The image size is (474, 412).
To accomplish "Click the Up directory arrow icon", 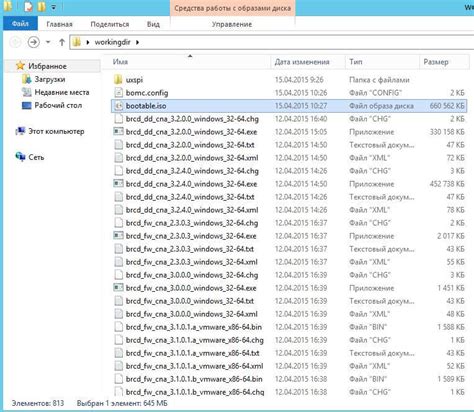I will point(62,42).
